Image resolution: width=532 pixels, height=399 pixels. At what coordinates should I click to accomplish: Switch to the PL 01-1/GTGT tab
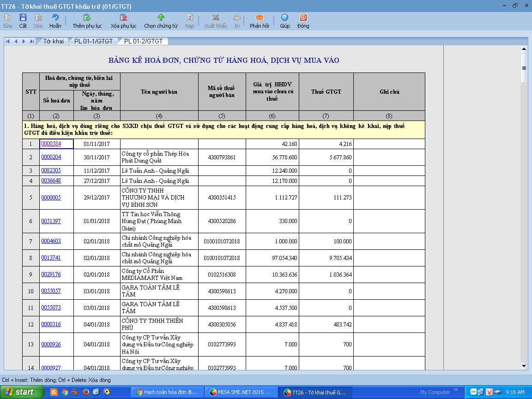[x=93, y=41]
